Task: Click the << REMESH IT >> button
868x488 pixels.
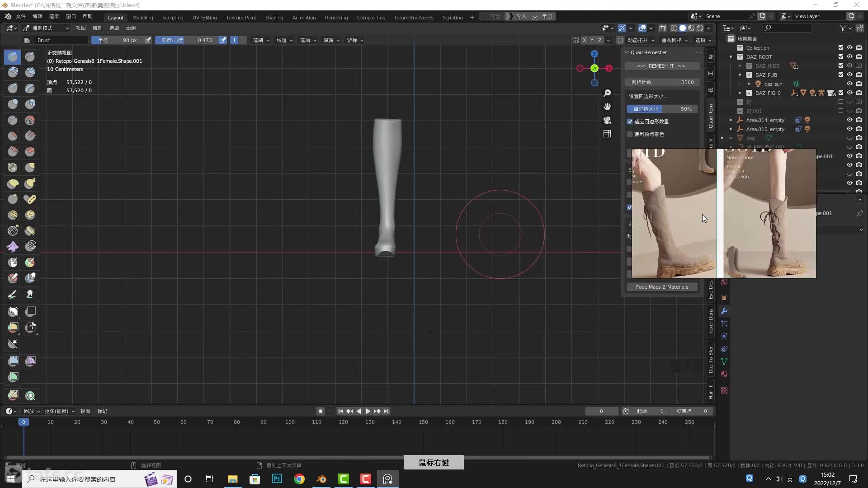Action: click(662, 66)
